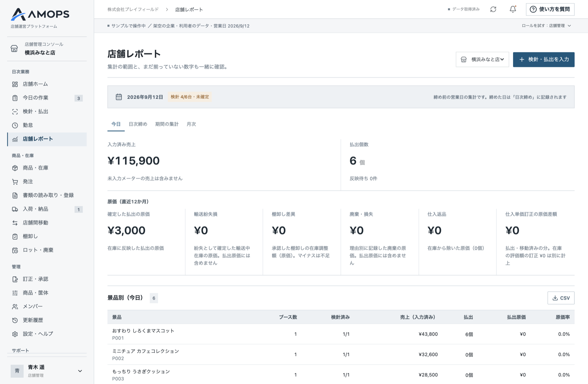Click the ¥32,600 sales cell
This screenshot has width=588, height=384.
[x=428, y=355]
